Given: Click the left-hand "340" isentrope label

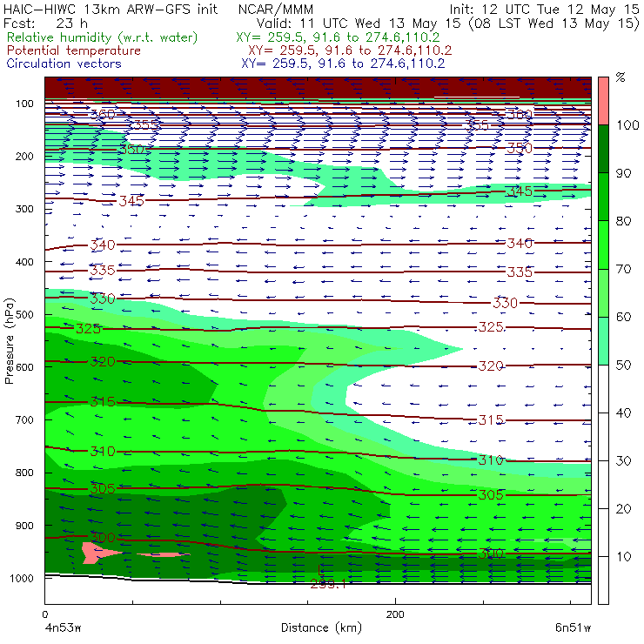Looking at the screenshot, I should coord(103,245).
